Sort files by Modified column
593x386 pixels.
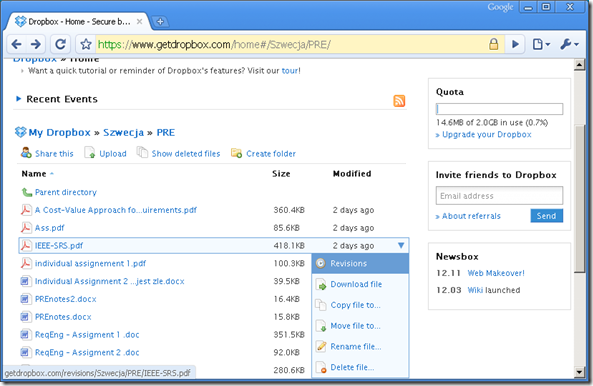coord(352,174)
